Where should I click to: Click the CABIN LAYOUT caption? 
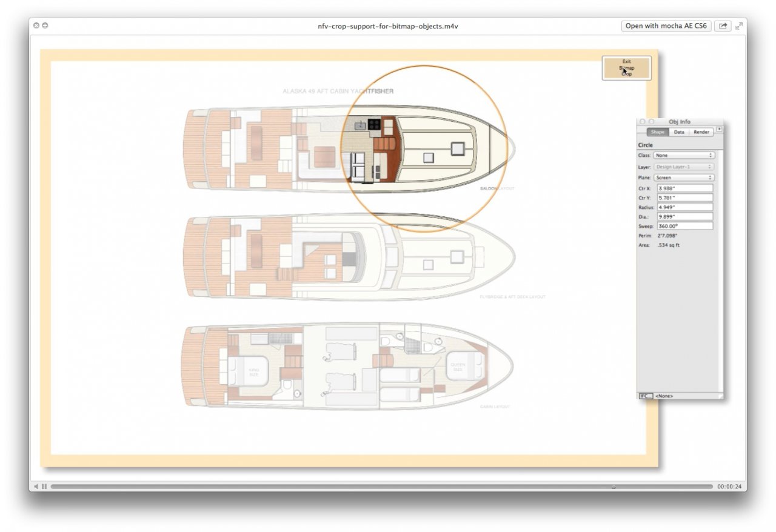click(495, 407)
